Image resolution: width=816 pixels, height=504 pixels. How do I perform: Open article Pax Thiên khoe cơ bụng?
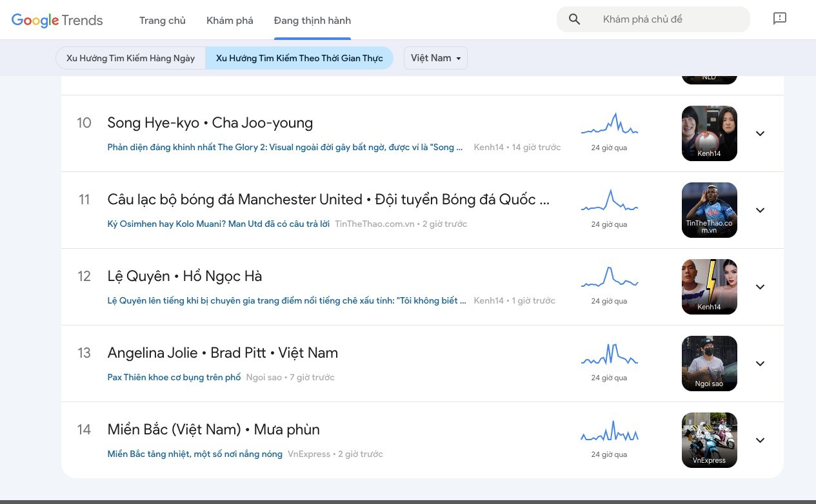coord(174,377)
